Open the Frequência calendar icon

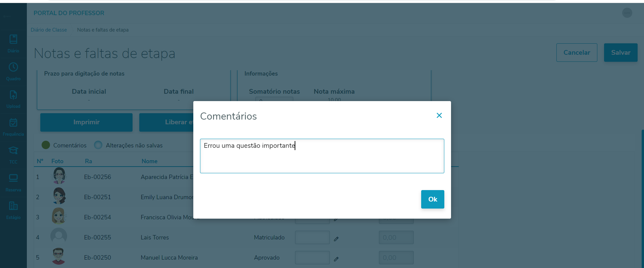point(13,123)
